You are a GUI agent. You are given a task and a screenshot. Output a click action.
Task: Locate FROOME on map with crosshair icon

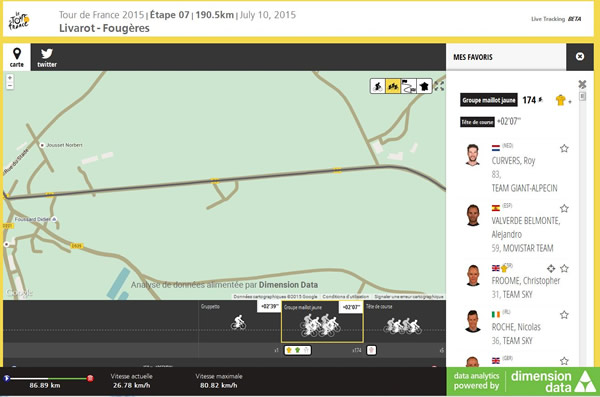551,268
